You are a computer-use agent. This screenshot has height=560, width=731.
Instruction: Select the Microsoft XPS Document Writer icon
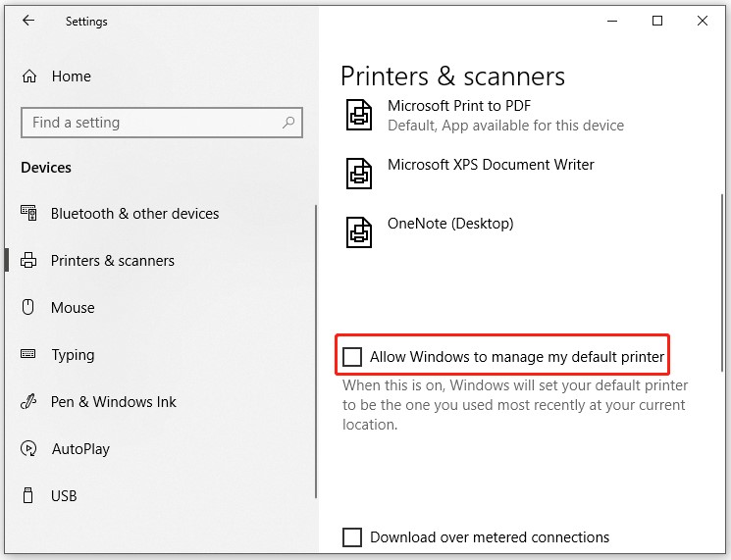coord(359,174)
